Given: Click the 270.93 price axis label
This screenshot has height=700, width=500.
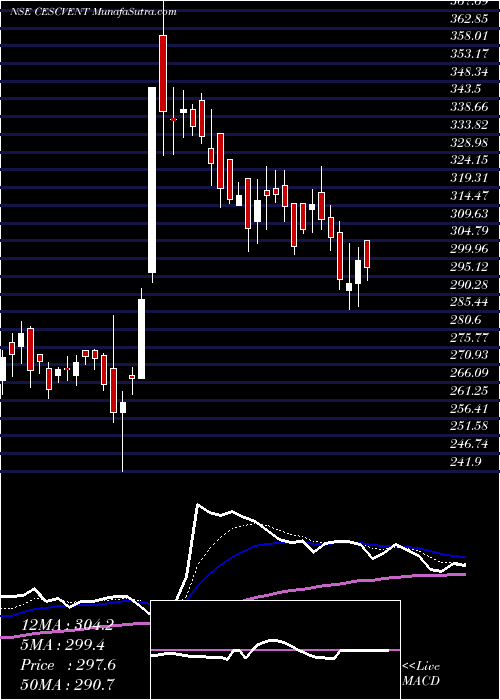Looking at the screenshot, I should pos(470,355).
